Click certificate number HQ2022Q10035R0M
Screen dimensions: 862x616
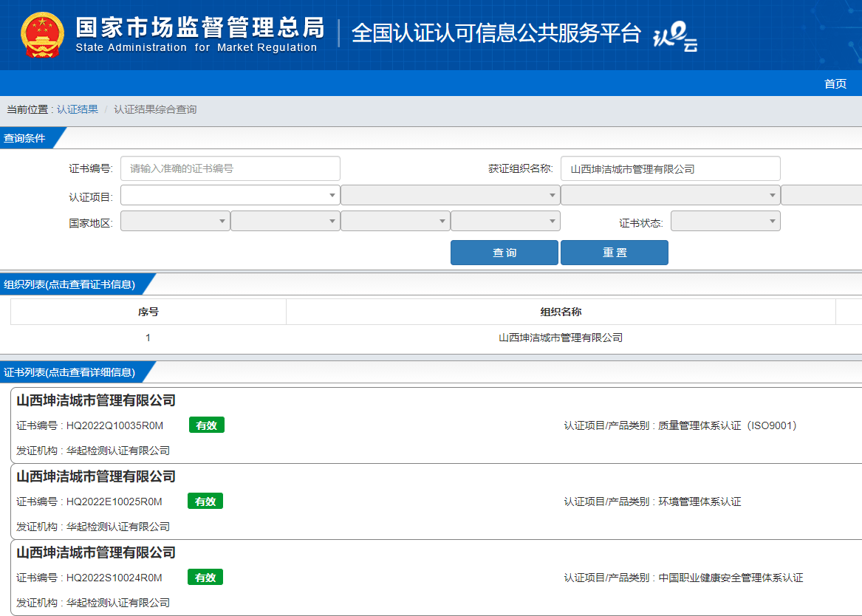[115, 425]
